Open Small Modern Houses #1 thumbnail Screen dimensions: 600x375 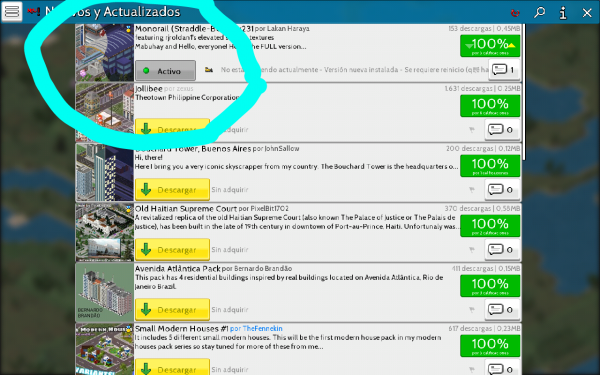tap(104, 350)
